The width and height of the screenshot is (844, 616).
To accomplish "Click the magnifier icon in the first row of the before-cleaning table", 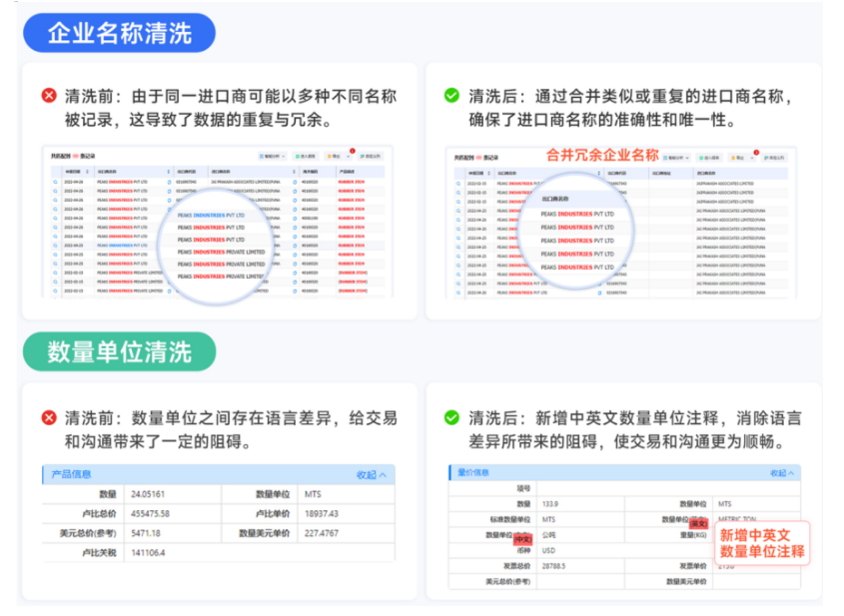I will tap(56, 183).
